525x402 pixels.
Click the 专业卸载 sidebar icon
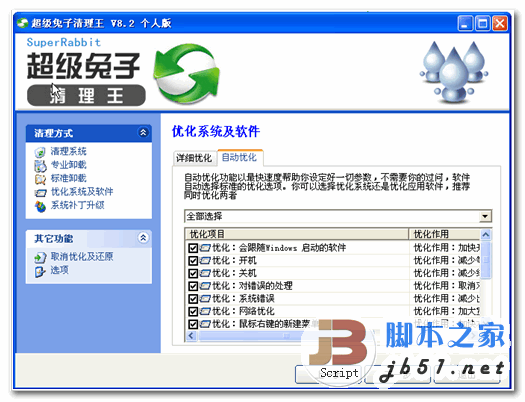tap(40, 166)
